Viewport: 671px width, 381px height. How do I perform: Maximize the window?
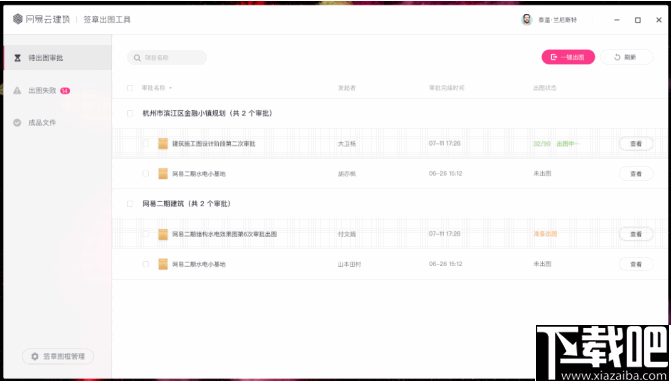[x=638, y=20]
